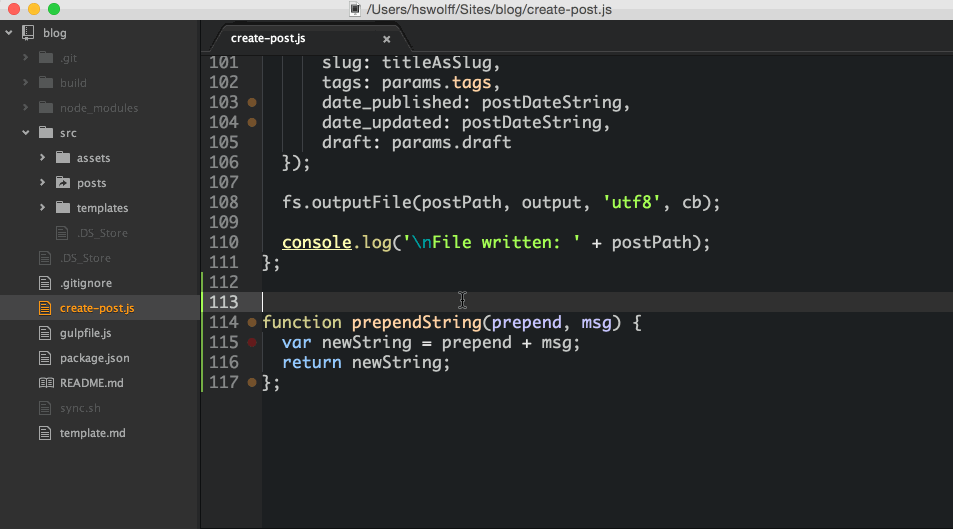The image size is (953, 529).
Task: Click the prependString function name
Action: [x=416, y=322]
